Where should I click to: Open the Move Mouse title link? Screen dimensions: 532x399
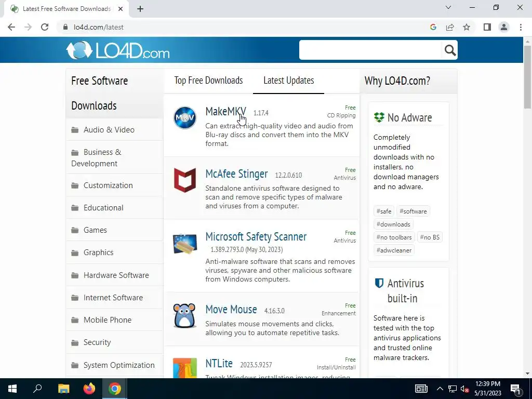click(x=231, y=310)
